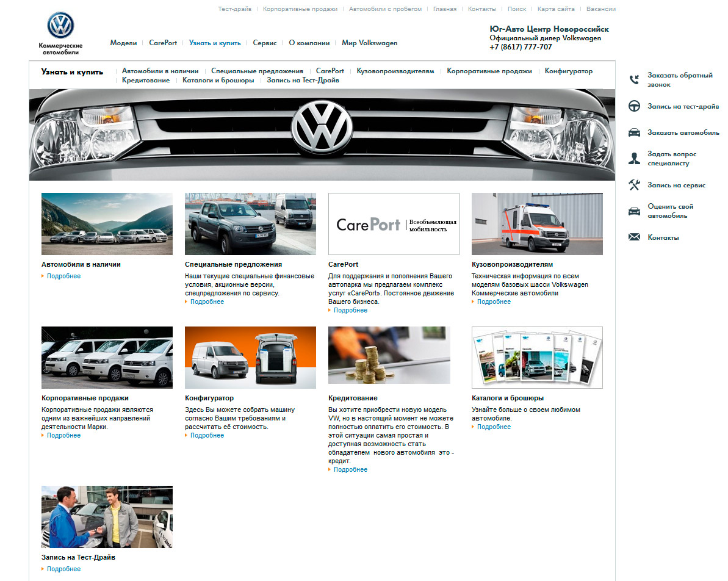Viewport: 728px width, 581px height.
Task: Click Автомобили с пробегом top link
Action: coord(385,9)
